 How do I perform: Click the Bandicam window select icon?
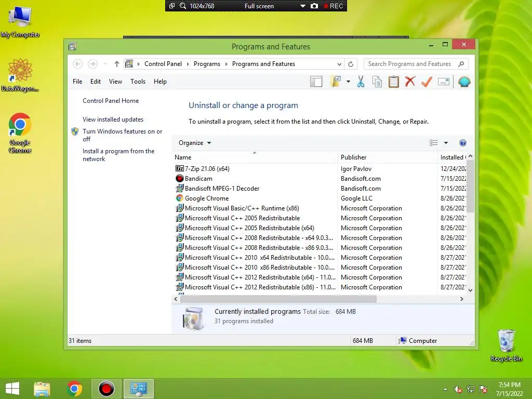(171, 6)
